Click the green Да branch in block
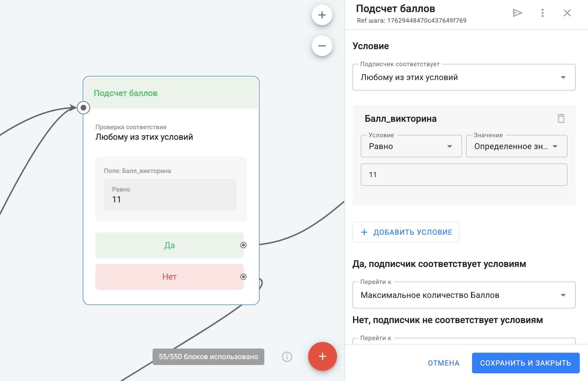The height and width of the screenshot is (381, 588). pos(169,245)
